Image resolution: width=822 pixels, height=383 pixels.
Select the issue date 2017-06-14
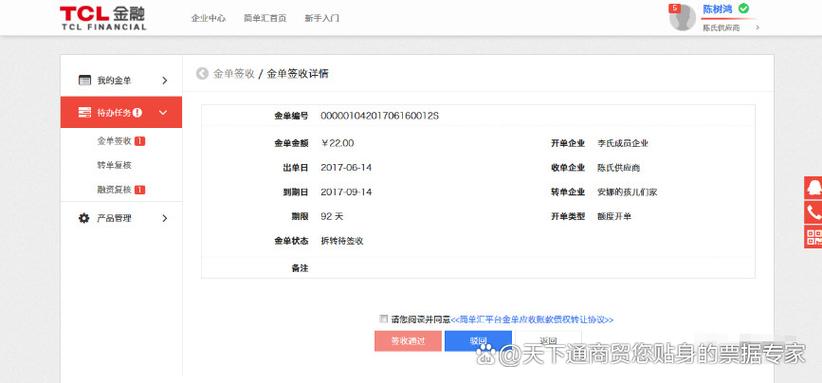click(346, 168)
